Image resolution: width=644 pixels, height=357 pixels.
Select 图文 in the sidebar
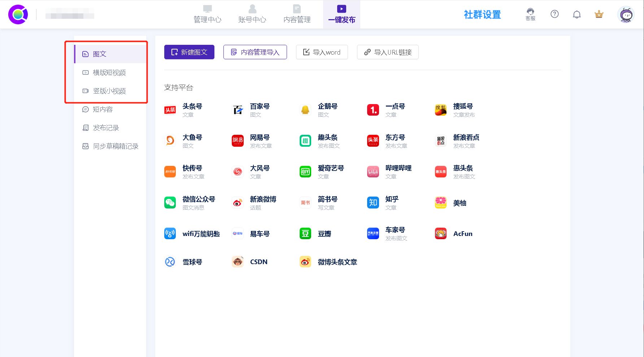pyautogui.click(x=110, y=54)
